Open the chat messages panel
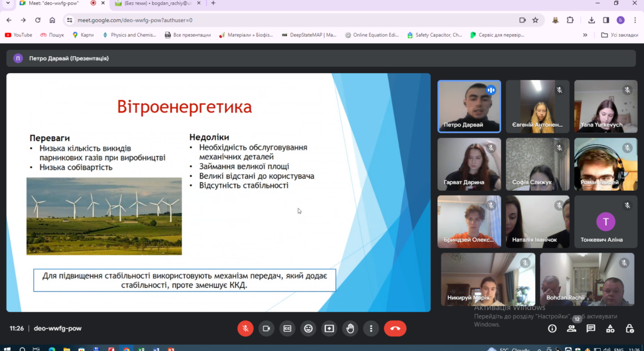This screenshot has width=644, height=351. pos(591,329)
